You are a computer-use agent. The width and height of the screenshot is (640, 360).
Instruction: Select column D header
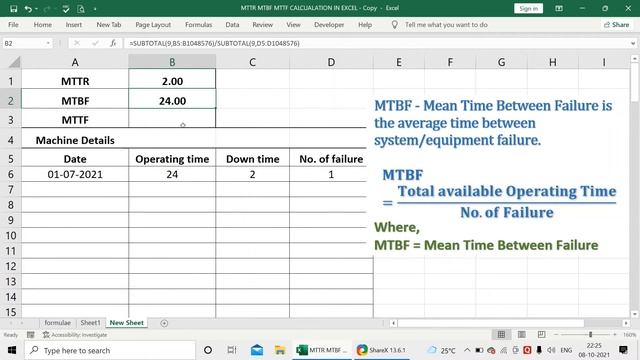pos(331,62)
